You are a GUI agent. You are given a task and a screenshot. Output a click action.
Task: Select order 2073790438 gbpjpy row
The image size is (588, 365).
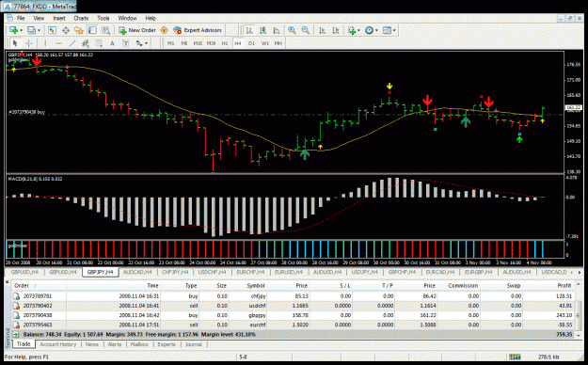click(x=294, y=315)
